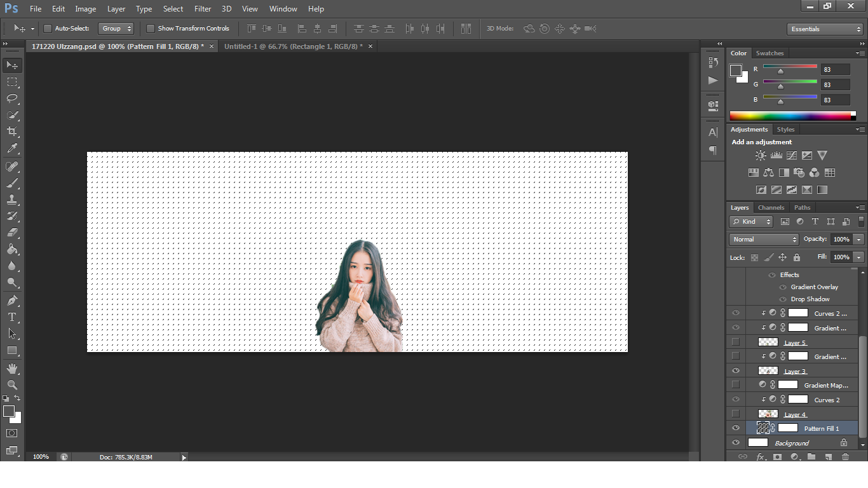Hide the Background layer visibility eye
868x488 pixels.
(x=736, y=443)
